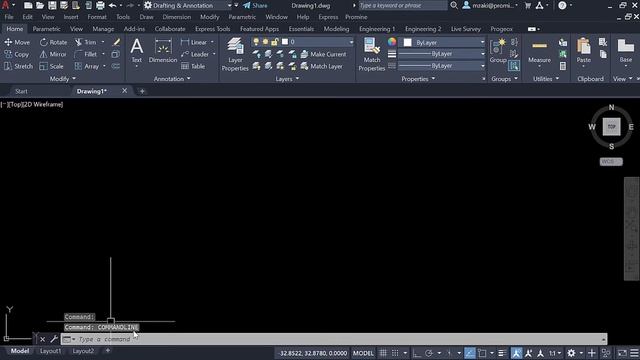Click the WCS button under ViewCube

[611, 161]
